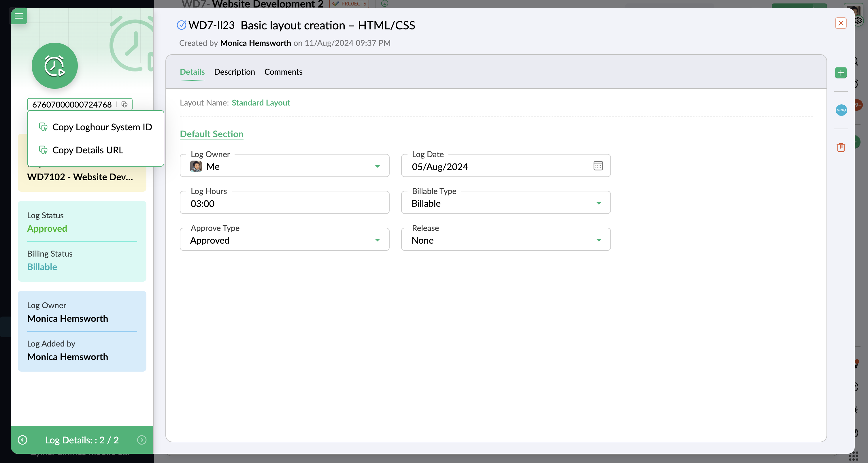This screenshot has width=868, height=463.
Task: Switch to the Comments tab
Action: (x=283, y=72)
